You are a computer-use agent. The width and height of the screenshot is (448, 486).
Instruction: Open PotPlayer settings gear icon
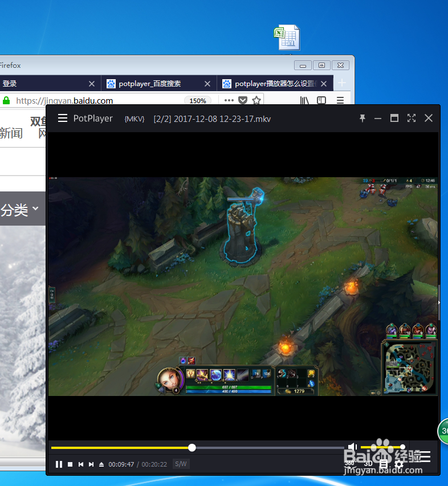pyautogui.click(x=399, y=464)
